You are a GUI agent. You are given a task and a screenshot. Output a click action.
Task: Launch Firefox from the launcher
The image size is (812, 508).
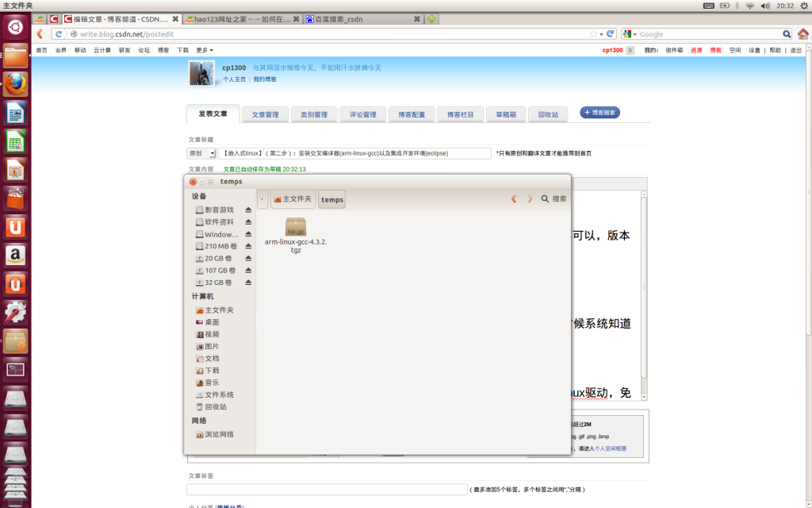pos(15,83)
